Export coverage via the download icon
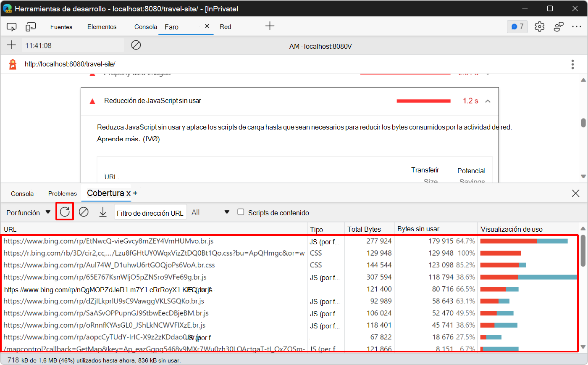Image resolution: width=588 pixels, height=365 pixels. 103,212
